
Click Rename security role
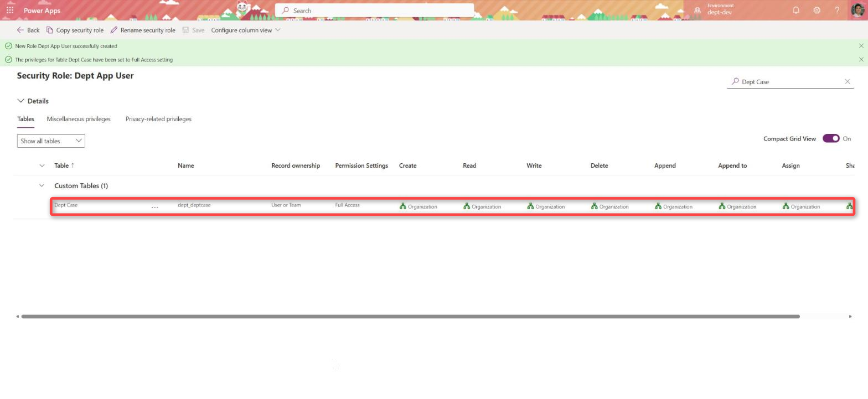pos(143,30)
